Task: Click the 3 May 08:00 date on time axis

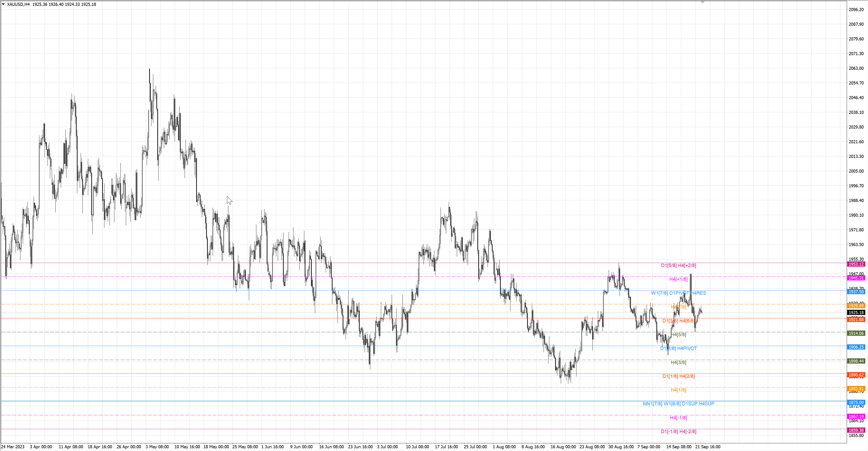Action: 157,447
